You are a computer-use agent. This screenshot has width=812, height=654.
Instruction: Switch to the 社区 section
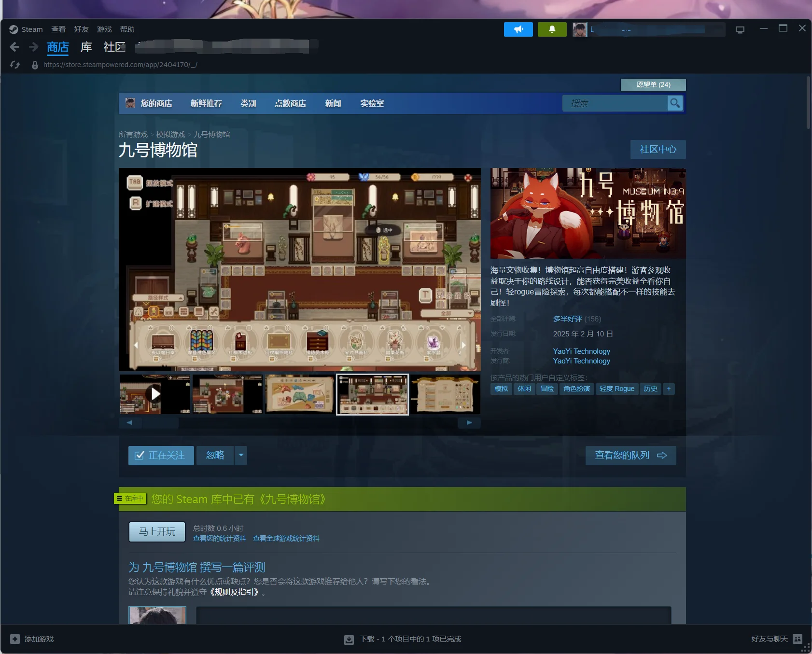(x=114, y=47)
